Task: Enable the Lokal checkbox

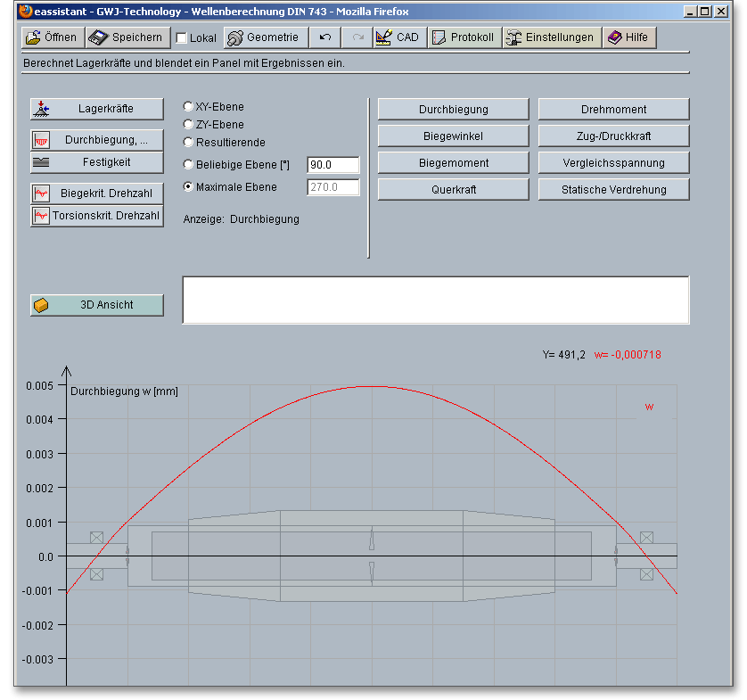Action: [x=182, y=38]
